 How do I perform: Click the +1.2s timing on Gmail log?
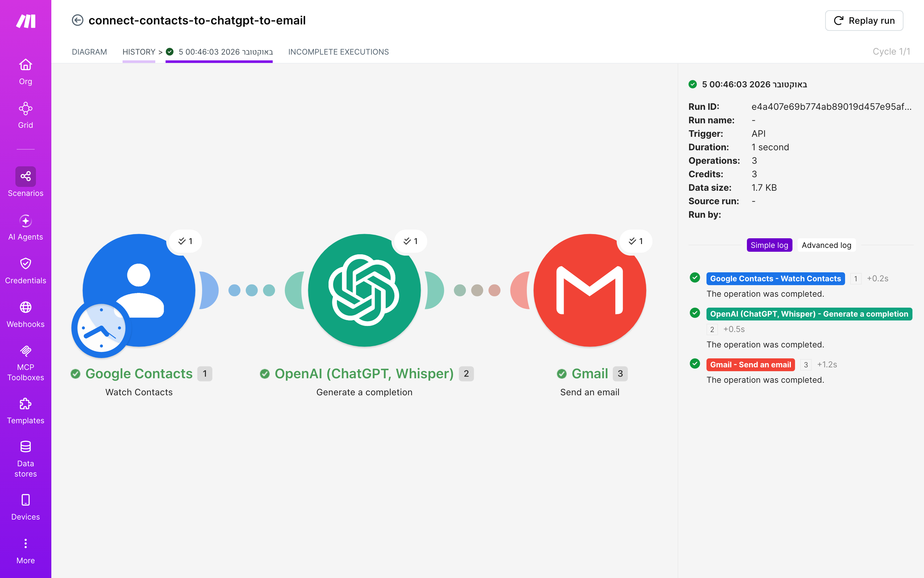[827, 365]
